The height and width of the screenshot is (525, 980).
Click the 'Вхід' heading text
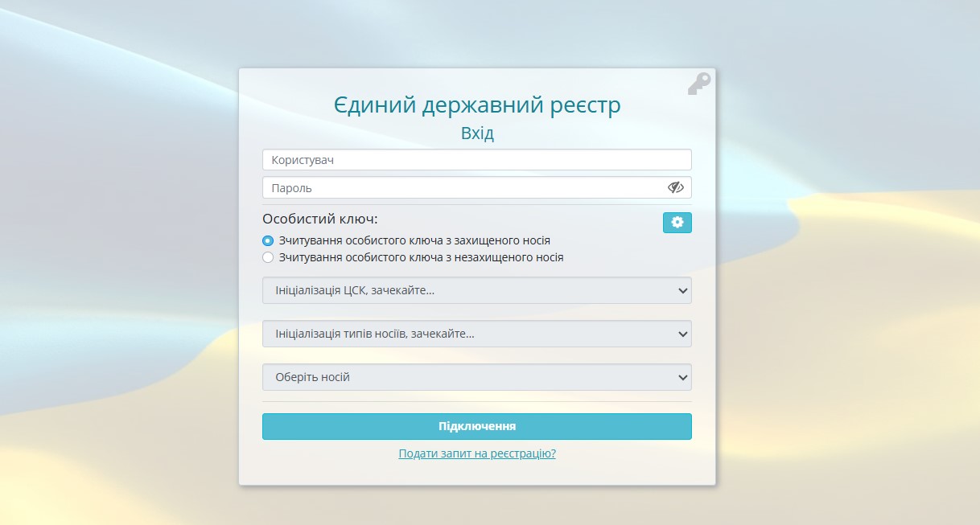pyautogui.click(x=477, y=133)
